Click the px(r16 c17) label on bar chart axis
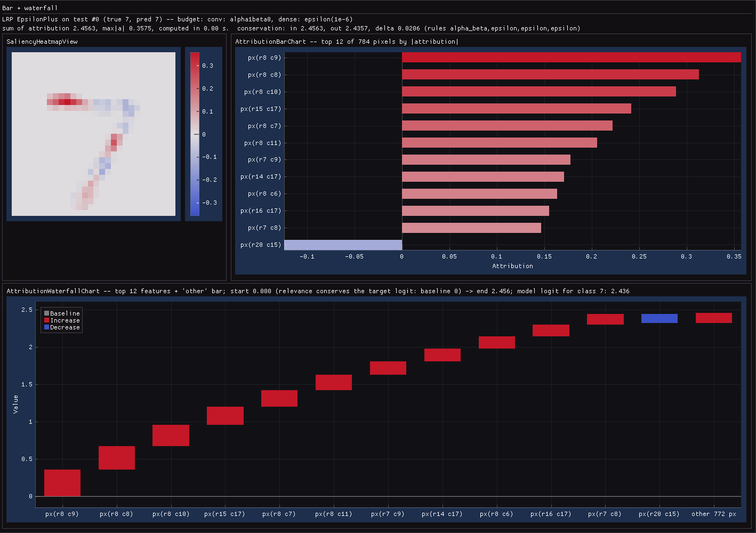Viewport: 756px width, 533px height. (261, 211)
